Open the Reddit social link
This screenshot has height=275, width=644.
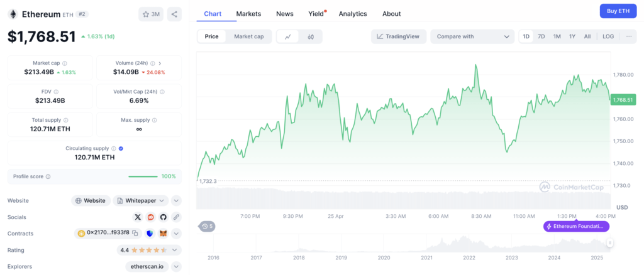coord(151,217)
